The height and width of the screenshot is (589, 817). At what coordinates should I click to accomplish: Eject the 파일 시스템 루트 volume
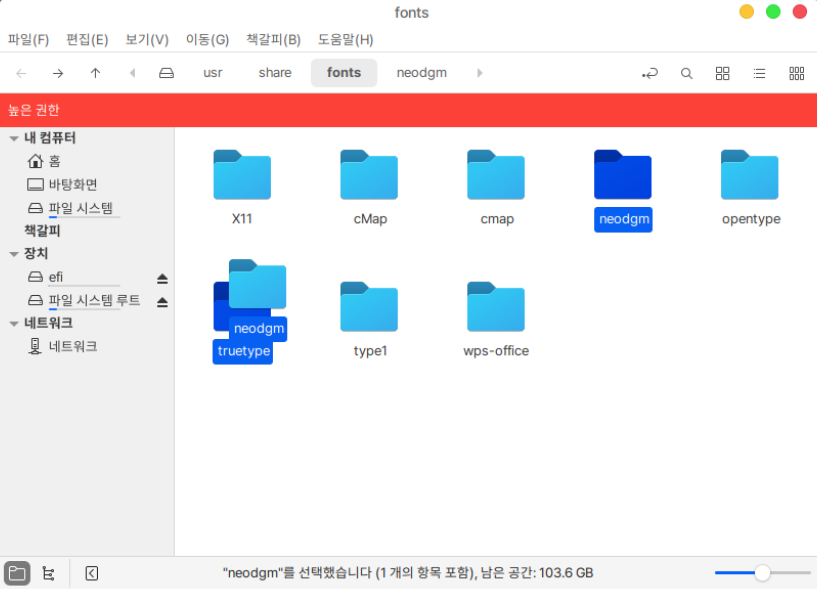[x=162, y=301]
